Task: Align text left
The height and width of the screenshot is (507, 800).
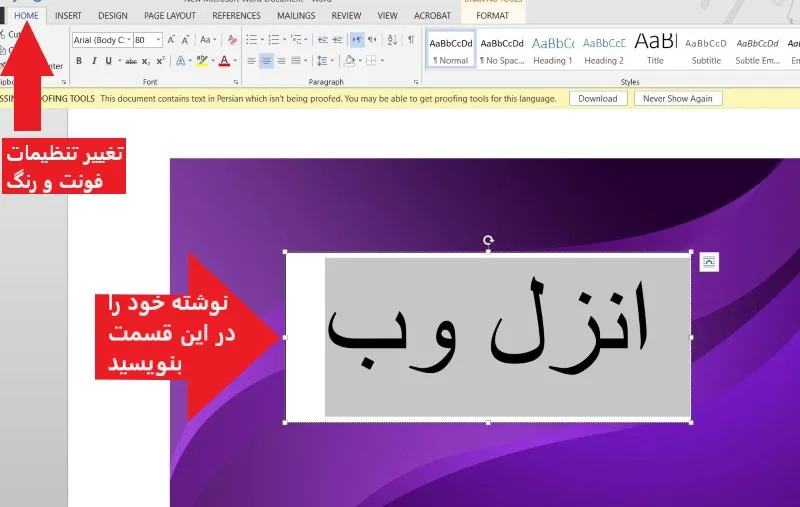Action: tap(252, 61)
